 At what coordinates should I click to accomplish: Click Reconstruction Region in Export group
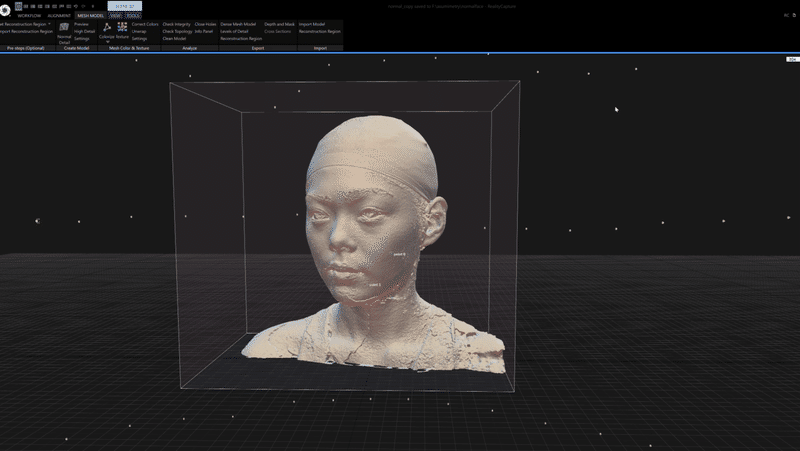(x=241, y=38)
